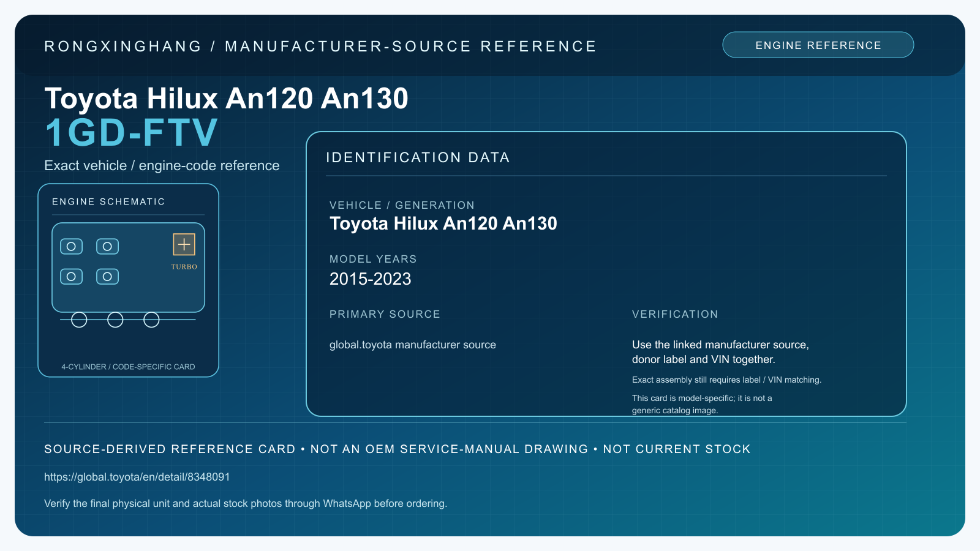Select "Toyota Hilux An120 An130" under VEHICLE / GENERATION
The width and height of the screenshot is (980, 551).
pyautogui.click(x=443, y=223)
